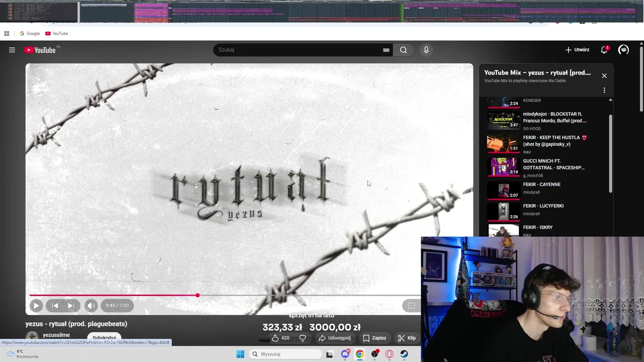
Task: Play the video with the play button
Action: (36, 305)
